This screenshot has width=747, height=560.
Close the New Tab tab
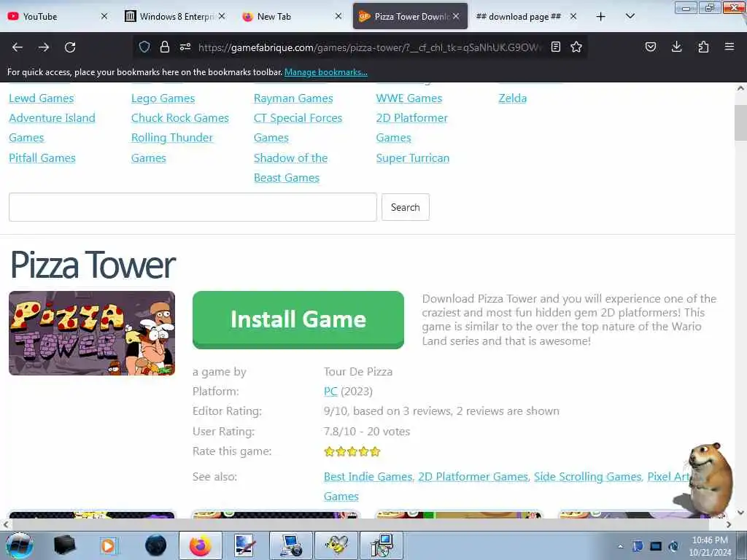(x=338, y=16)
